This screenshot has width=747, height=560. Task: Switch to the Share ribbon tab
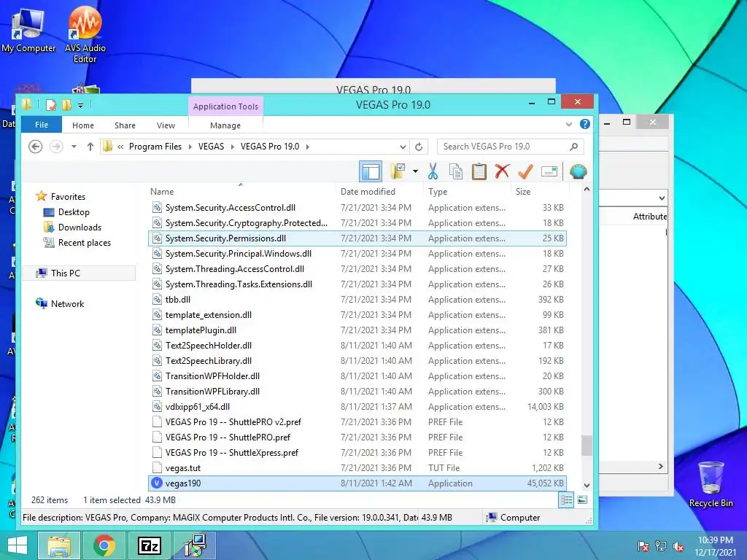(125, 125)
